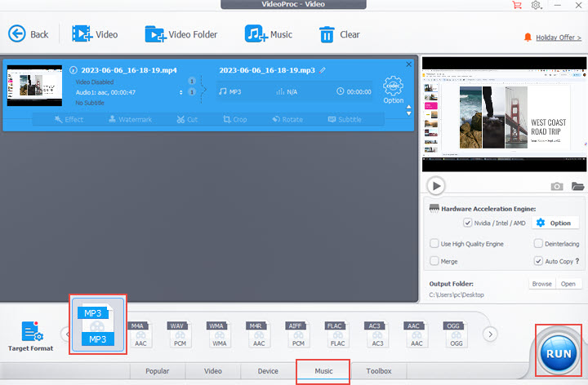Remove the 2023-06-06 file with X
This screenshot has width=588, height=385.
pyautogui.click(x=409, y=64)
